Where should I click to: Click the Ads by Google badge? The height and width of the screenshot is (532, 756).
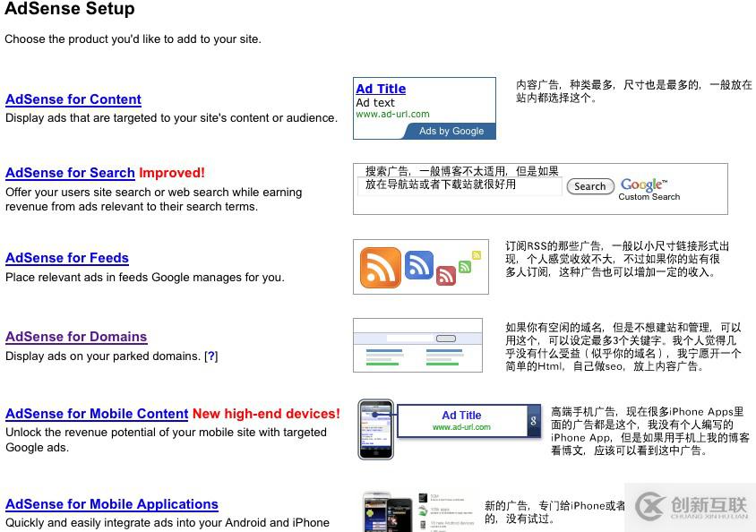click(x=451, y=131)
